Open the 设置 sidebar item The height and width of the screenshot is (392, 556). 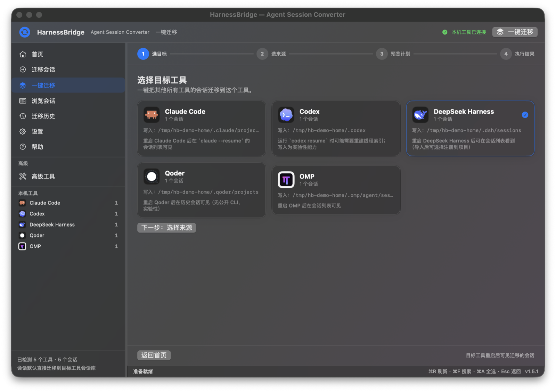(x=68, y=131)
